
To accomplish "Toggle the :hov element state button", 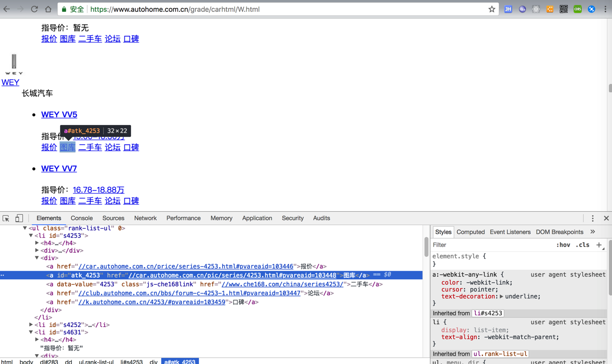I will coord(563,245).
